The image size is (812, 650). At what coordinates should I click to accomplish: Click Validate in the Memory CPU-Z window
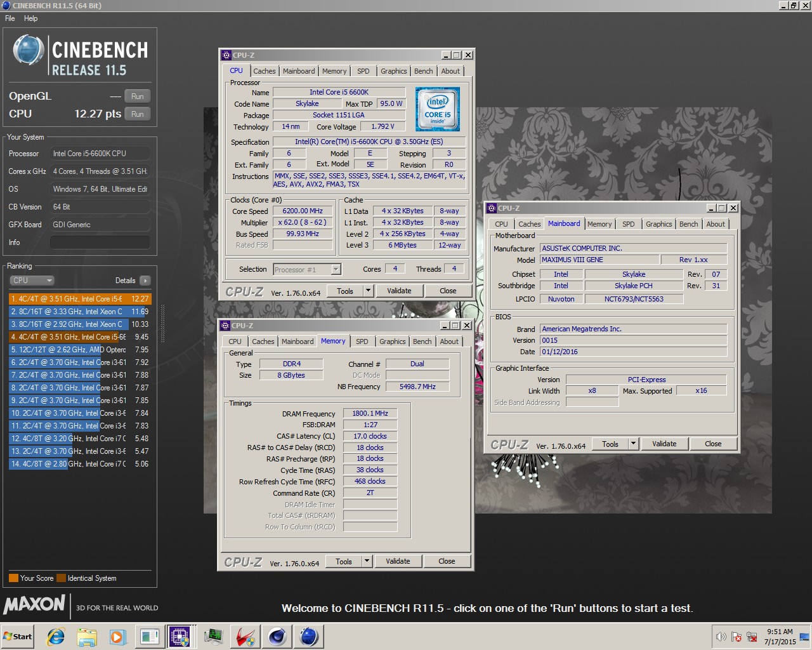click(x=398, y=561)
